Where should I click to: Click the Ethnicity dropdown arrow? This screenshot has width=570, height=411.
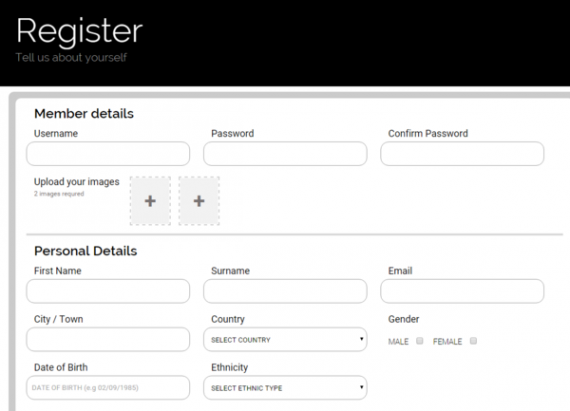coord(361,387)
